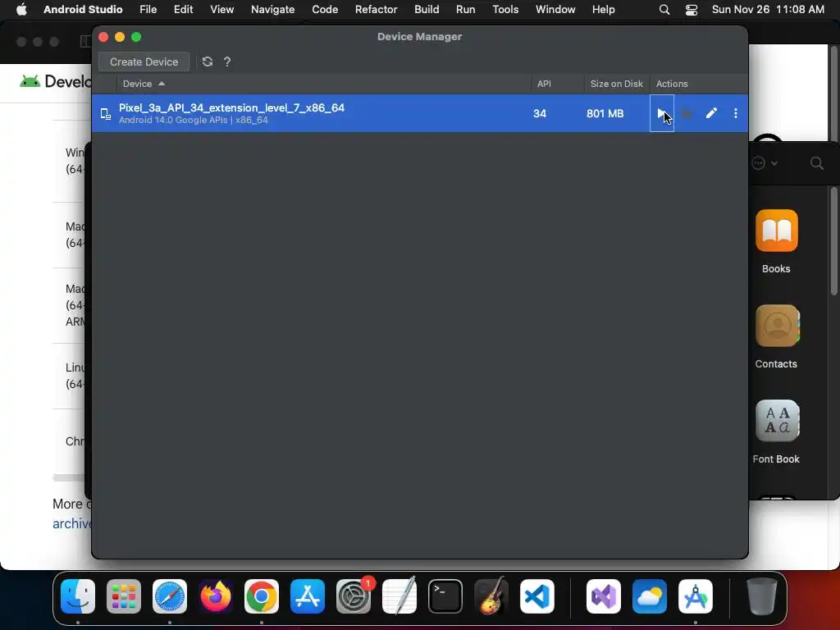Open the more options dropdown in Applications window
The image size is (840, 630).
tap(765, 163)
